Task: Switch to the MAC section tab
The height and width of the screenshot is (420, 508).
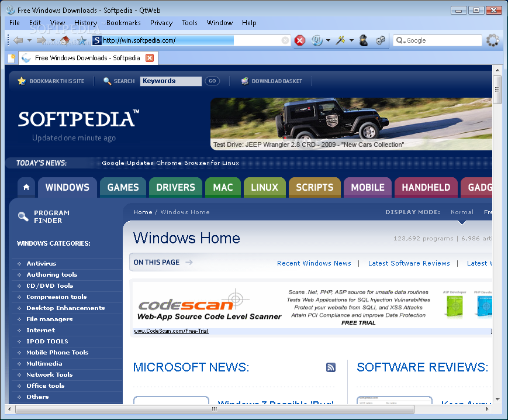Action: [223, 187]
